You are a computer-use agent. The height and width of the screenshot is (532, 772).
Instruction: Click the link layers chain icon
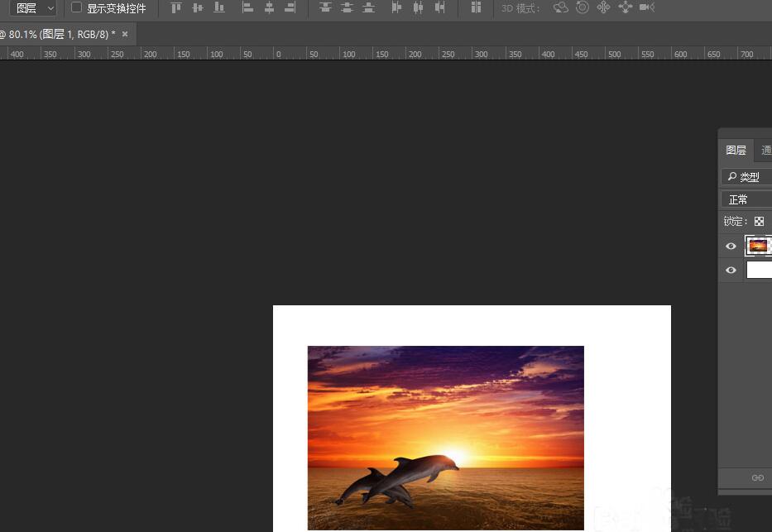point(757,477)
